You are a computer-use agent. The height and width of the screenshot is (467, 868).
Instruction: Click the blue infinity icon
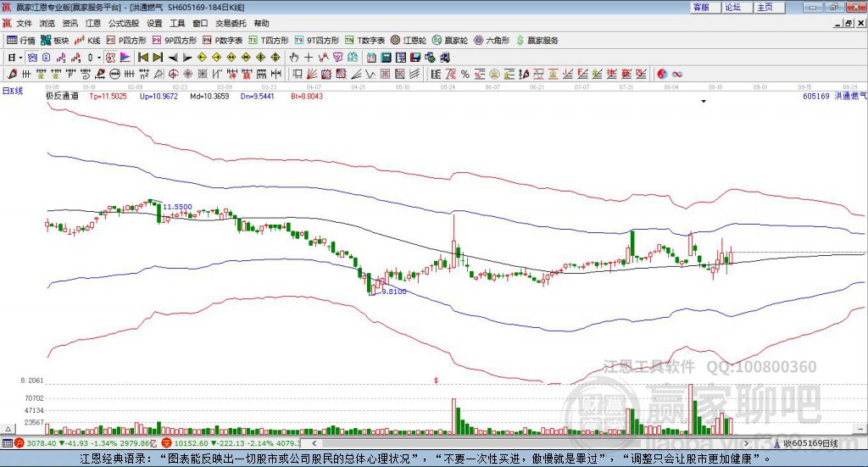(x=677, y=74)
